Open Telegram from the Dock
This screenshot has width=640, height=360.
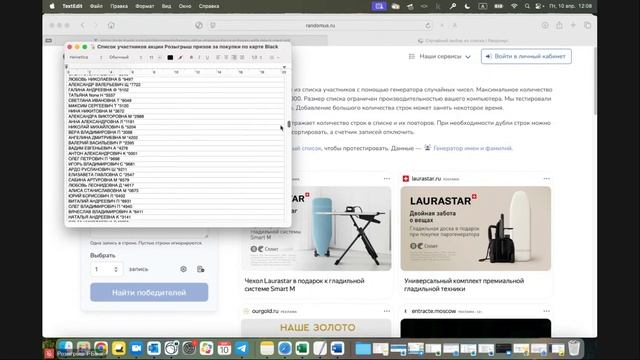(x=242, y=348)
